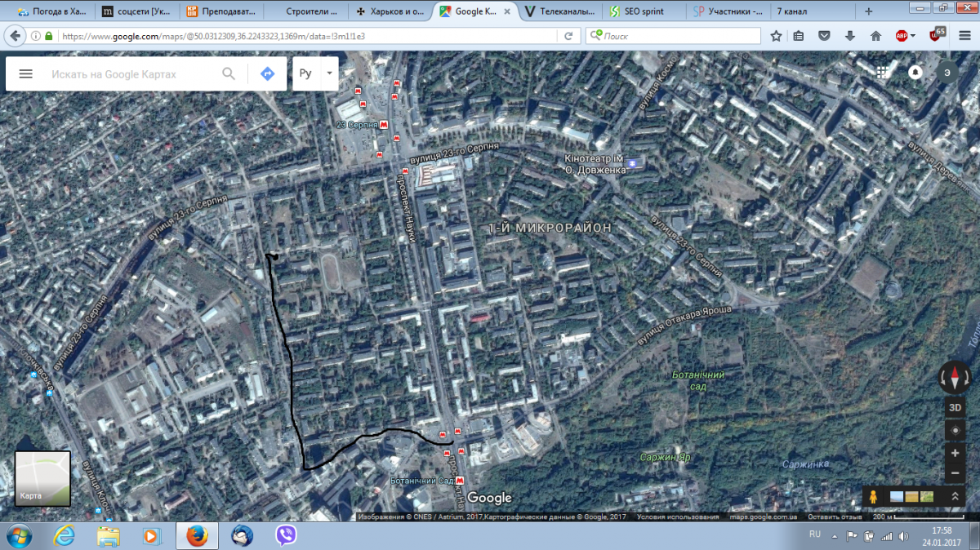Click the compass to reset map orientation

point(955,376)
